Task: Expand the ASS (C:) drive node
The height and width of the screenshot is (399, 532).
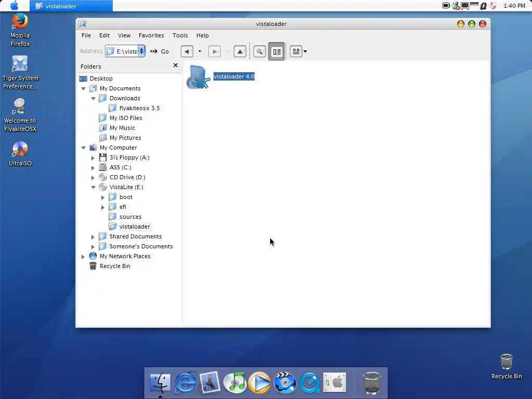Action: pos(93,168)
